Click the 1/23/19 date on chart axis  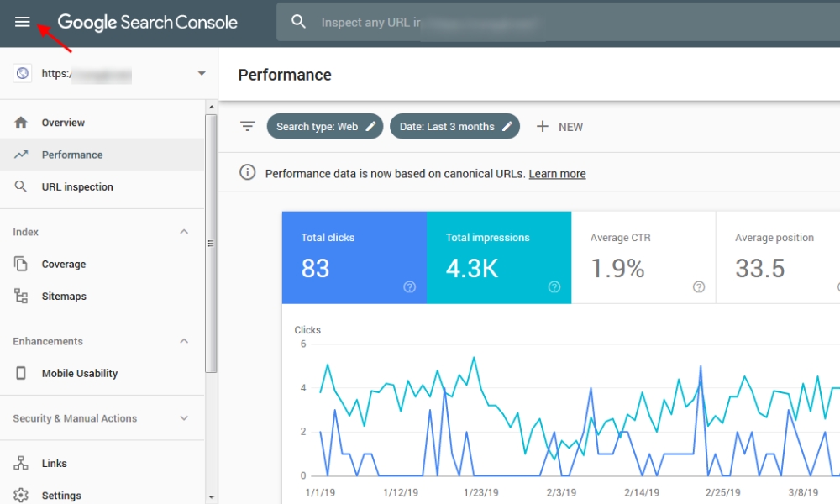point(480,492)
